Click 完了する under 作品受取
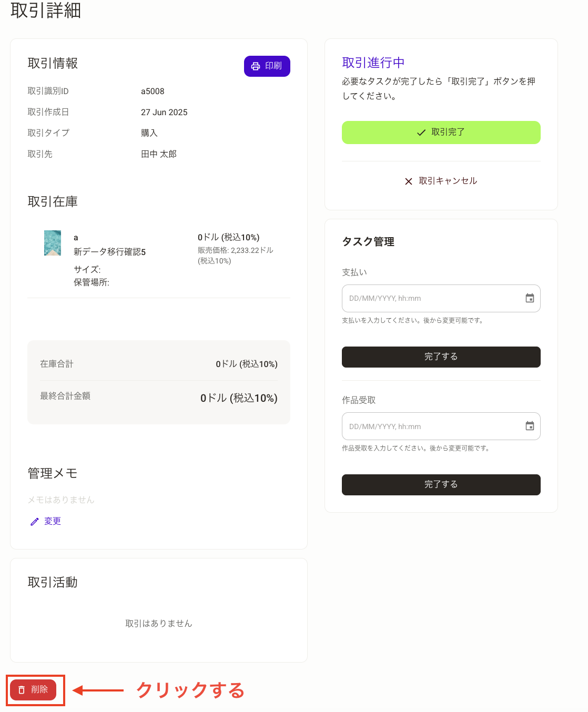This screenshot has width=588, height=712. (x=441, y=485)
